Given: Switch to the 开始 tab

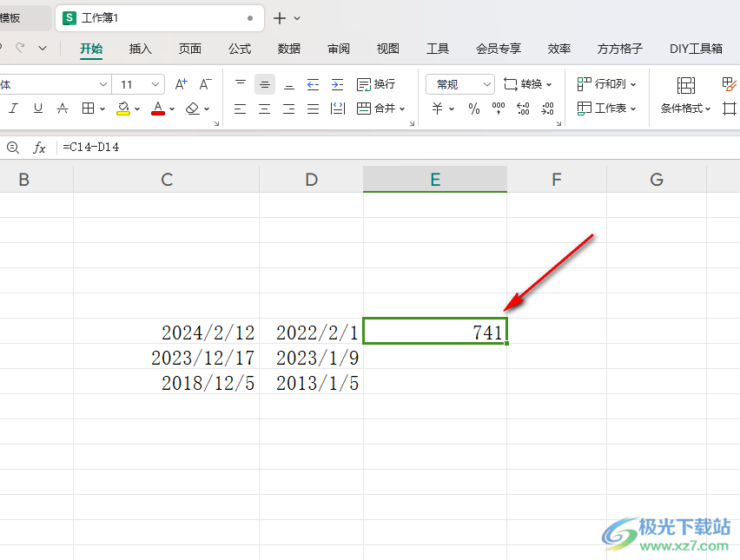Looking at the screenshot, I should click(x=91, y=49).
